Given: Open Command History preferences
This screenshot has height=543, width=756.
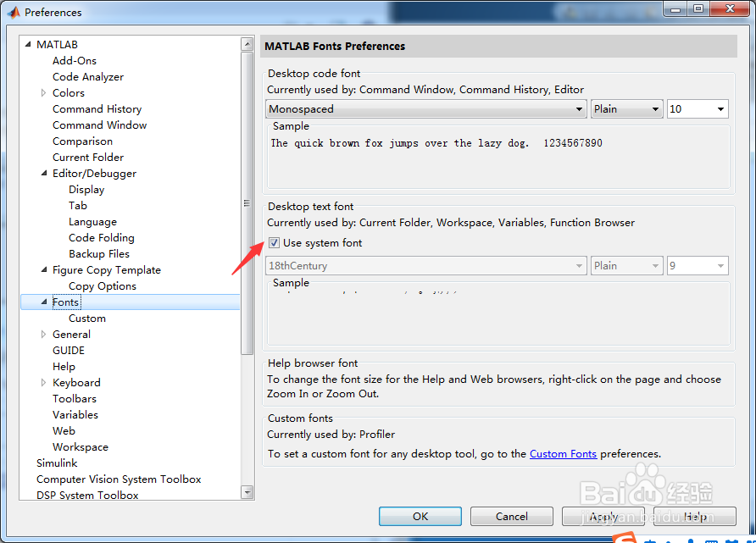Looking at the screenshot, I should 97,109.
